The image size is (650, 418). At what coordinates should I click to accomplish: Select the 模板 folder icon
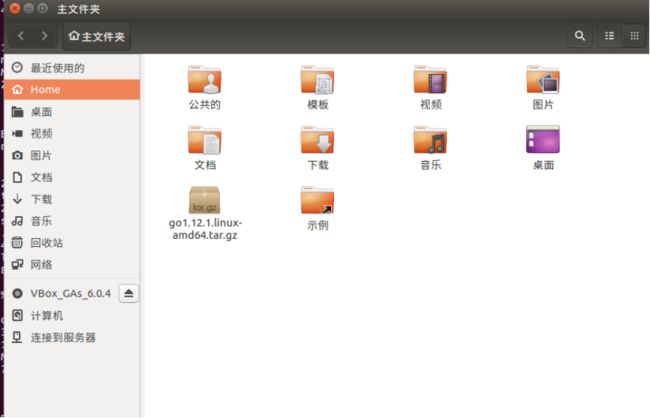[318, 80]
